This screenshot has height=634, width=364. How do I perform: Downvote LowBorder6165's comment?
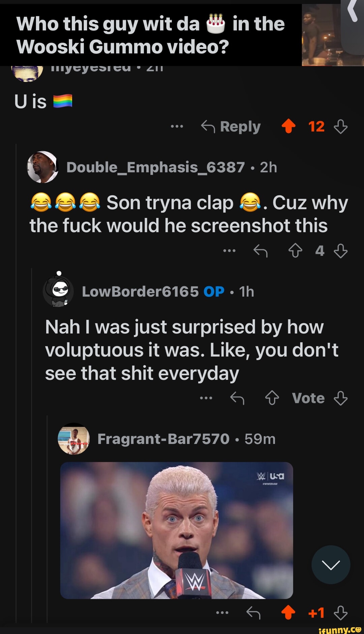340,398
